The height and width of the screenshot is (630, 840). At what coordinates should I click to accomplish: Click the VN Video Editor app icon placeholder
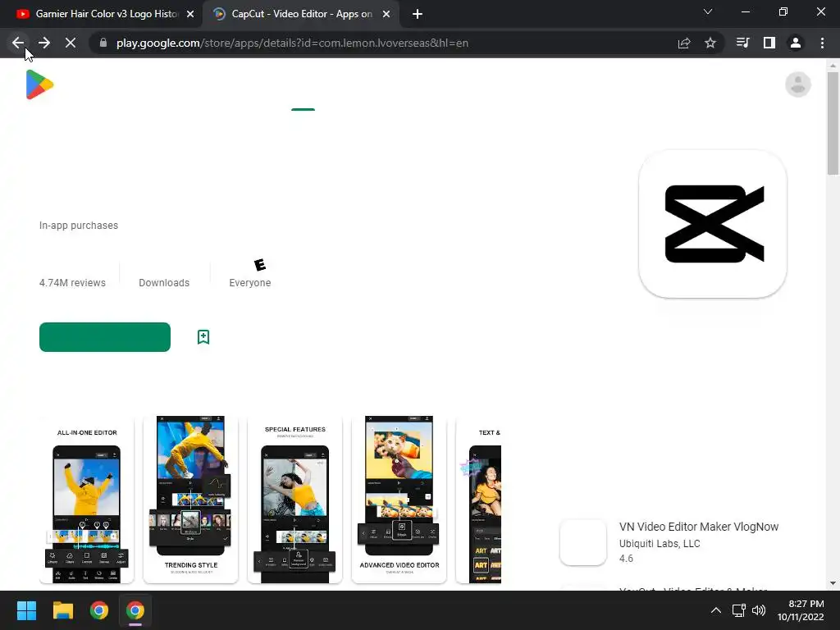click(x=583, y=542)
